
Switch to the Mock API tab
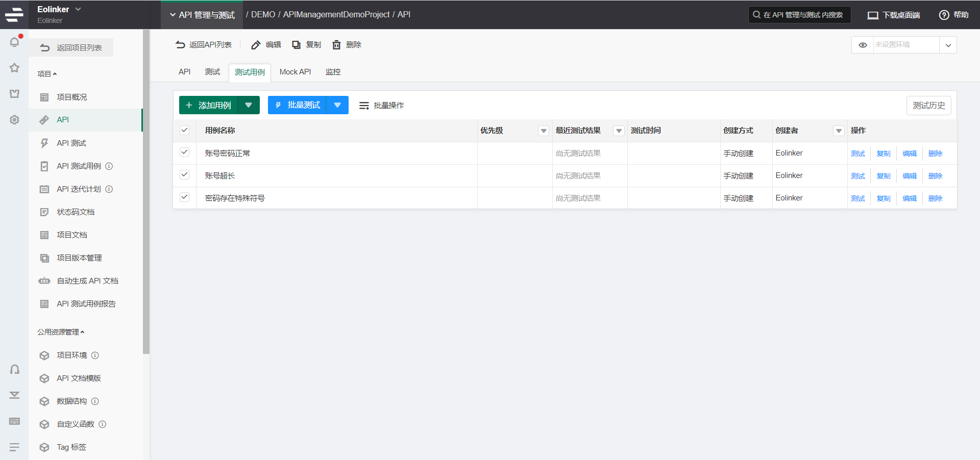[x=295, y=72]
